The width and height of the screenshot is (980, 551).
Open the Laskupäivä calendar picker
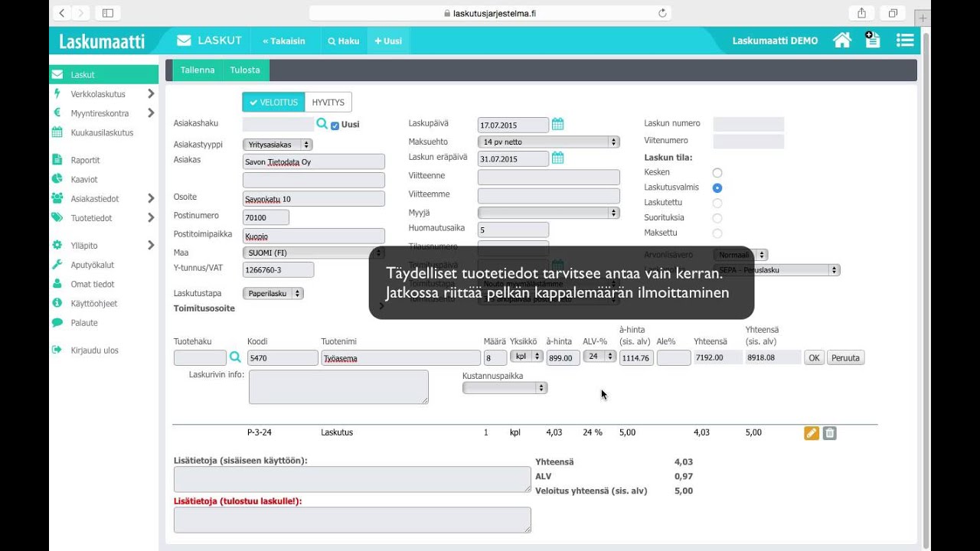[x=558, y=124]
